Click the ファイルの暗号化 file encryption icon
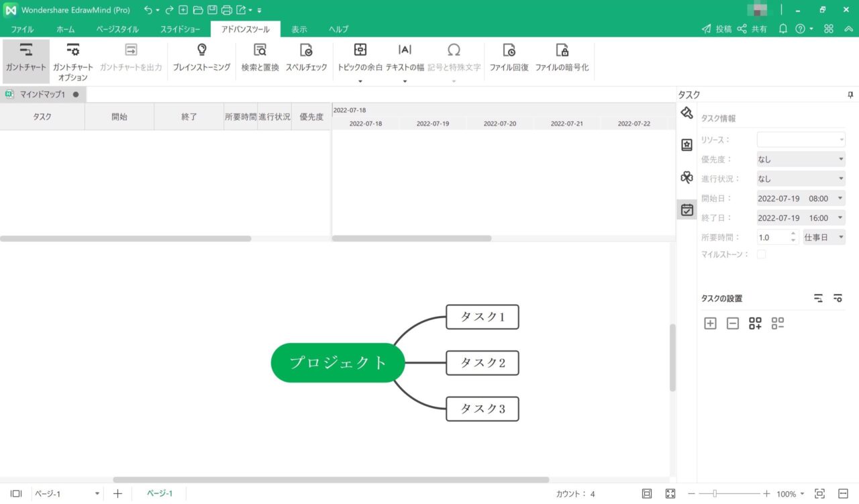This screenshot has width=859, height=504. pyautogui.click(x=562, y=50)
